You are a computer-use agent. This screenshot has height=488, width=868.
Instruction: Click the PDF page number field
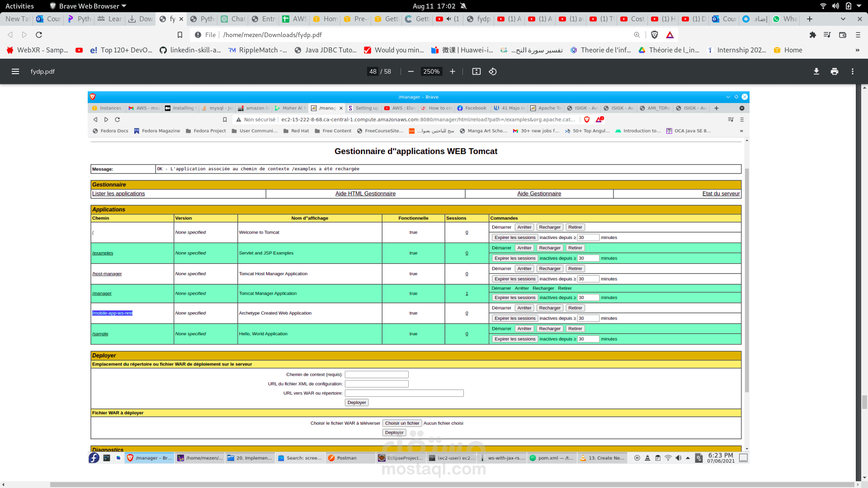(373, 71)
